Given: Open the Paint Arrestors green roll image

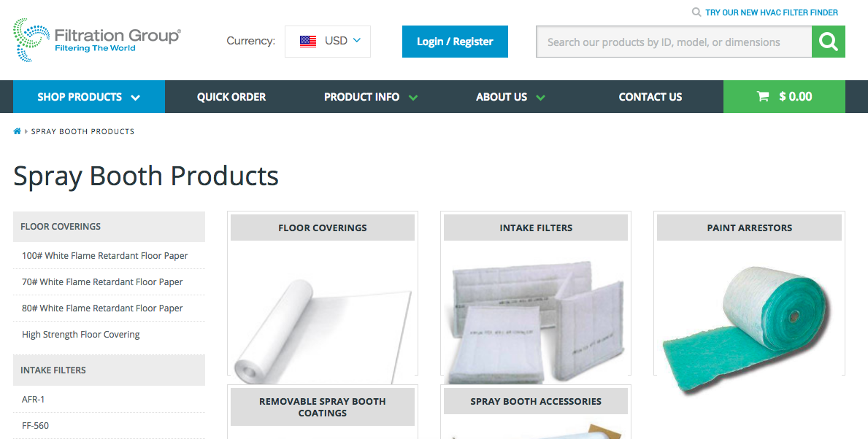Looking at the screenshot, I should coord(747,330).
